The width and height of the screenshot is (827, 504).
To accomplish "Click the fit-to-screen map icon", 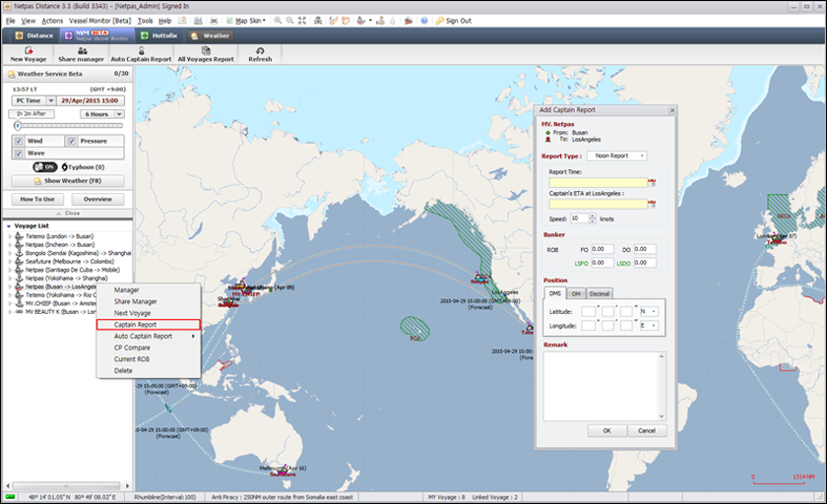I will pyautogui.click(x=301, y=21).
